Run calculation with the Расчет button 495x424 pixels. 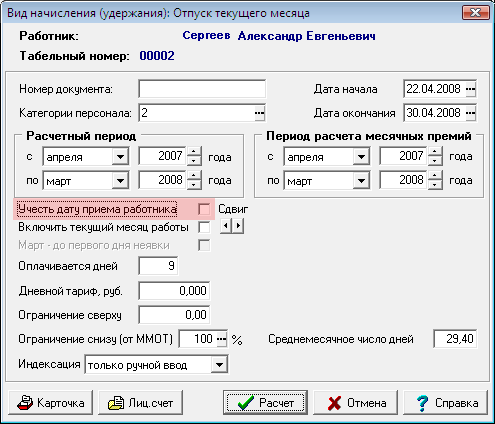[265, 403]
